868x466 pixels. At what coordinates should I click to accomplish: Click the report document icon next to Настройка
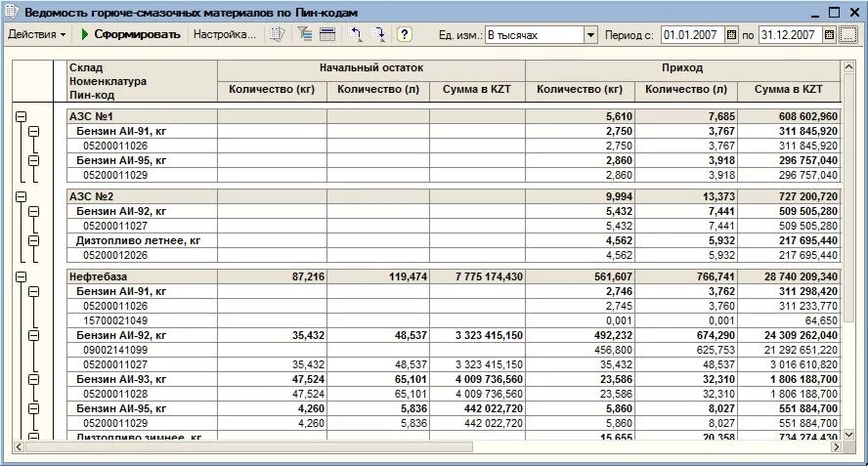click(278, 34)
